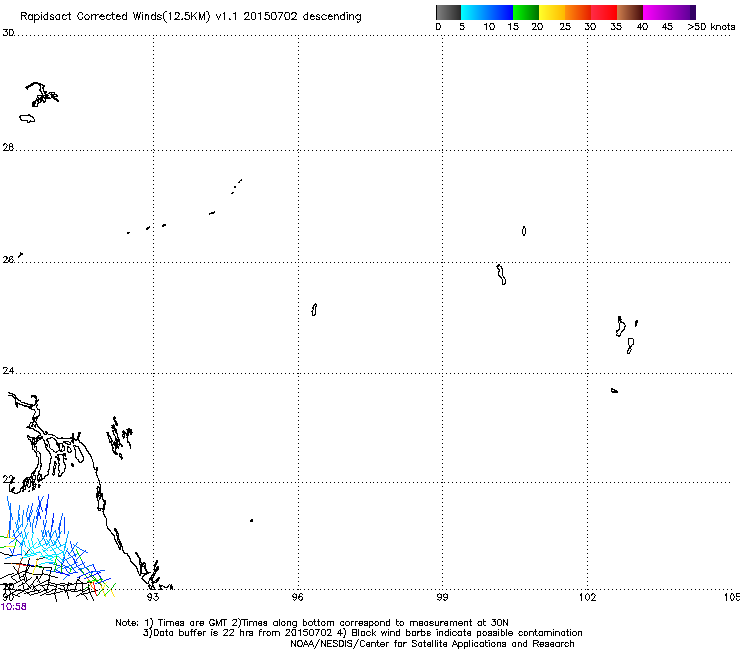
Task: Click the cyan 5-10 knots color segment
Action: click(474, 12)
